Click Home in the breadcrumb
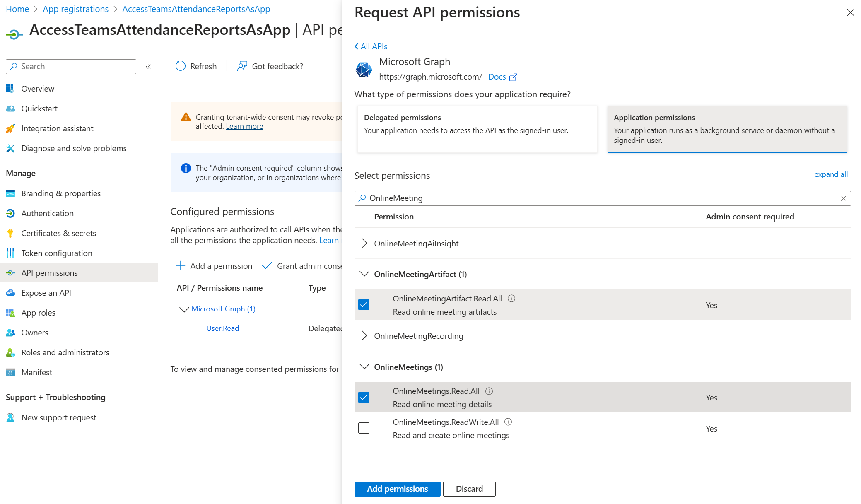Image resolution: width=861 pixels, height=504 pixels. click(17, 9)
